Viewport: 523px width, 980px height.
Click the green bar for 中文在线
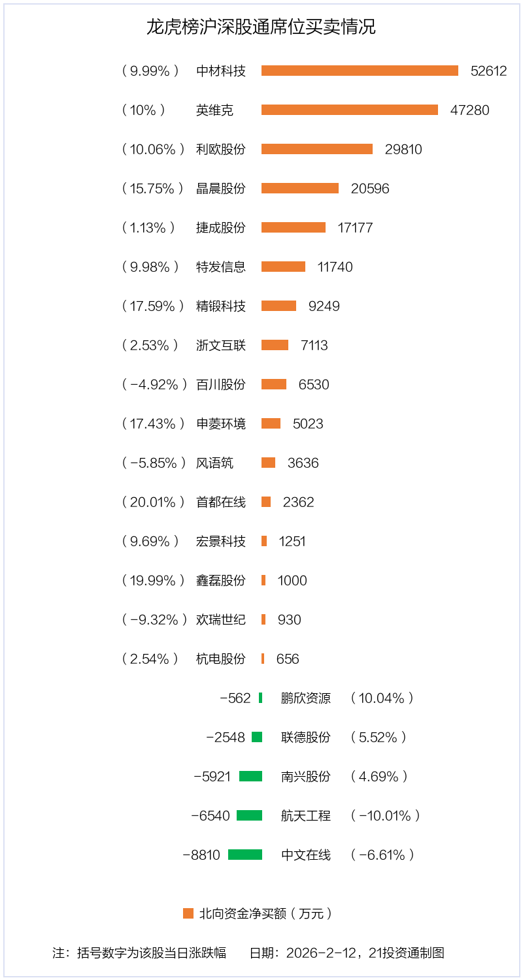(x=245, y=855)
